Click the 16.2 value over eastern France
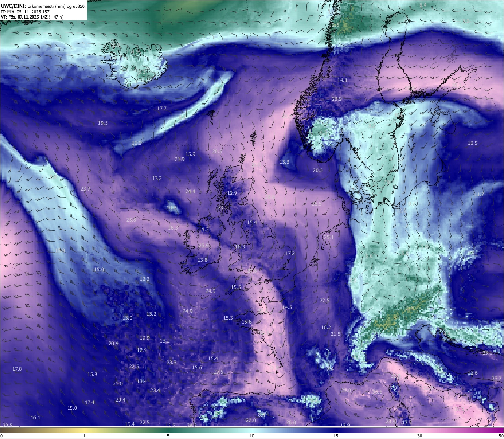The width and height of the screenshot is (504, 439). coord(326,328)
